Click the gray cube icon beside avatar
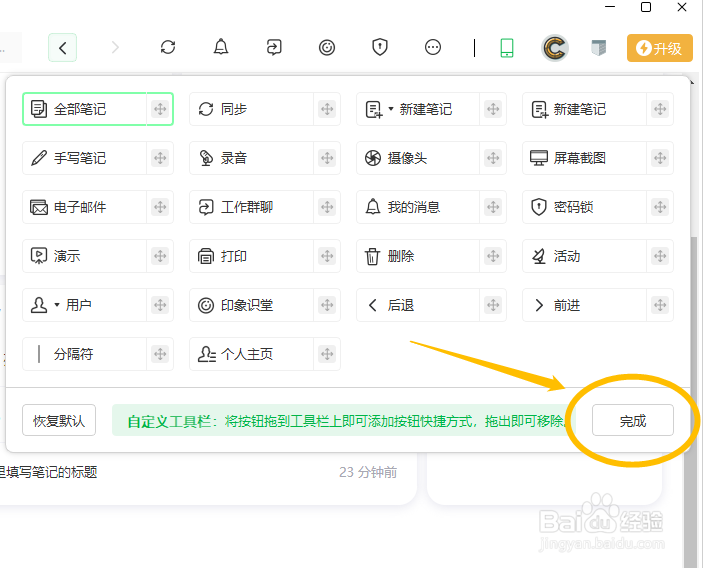This screenshot has width=703, height=568. (x=599, y=48)
